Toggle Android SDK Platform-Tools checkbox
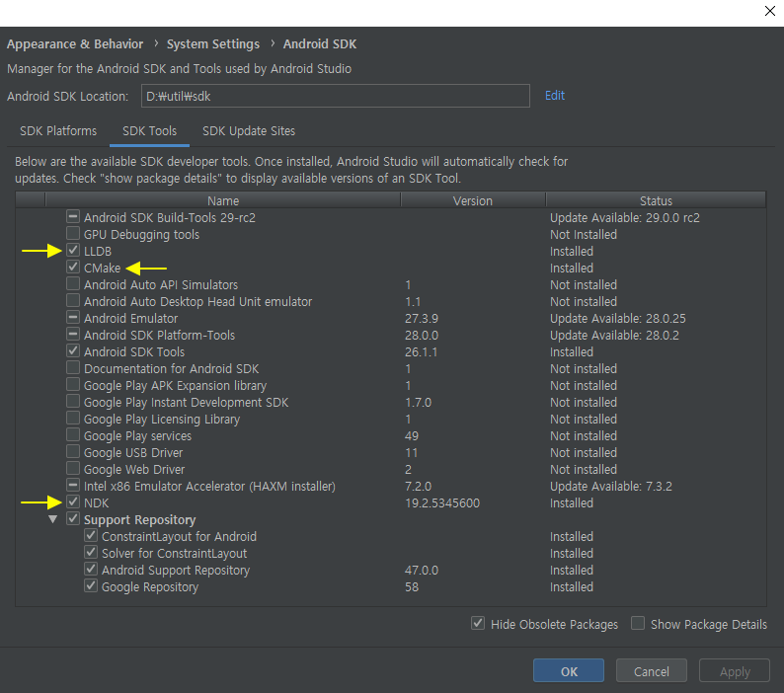784x693 pixels. [73, 334]
